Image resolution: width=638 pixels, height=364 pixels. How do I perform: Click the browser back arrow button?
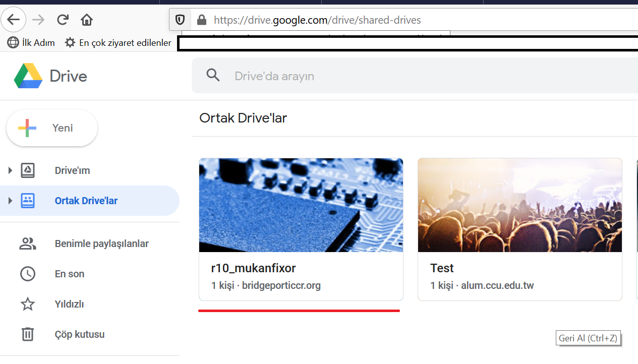coord(13,20)
